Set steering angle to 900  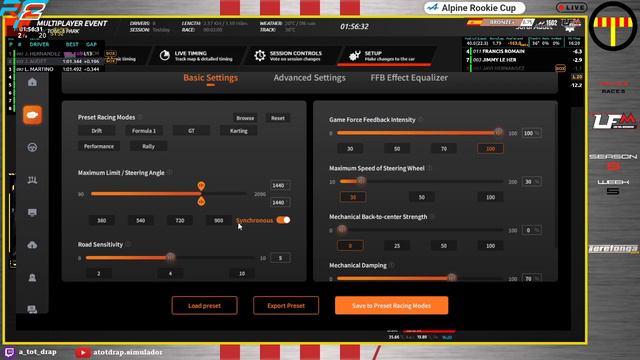click(x=219, y=220)
